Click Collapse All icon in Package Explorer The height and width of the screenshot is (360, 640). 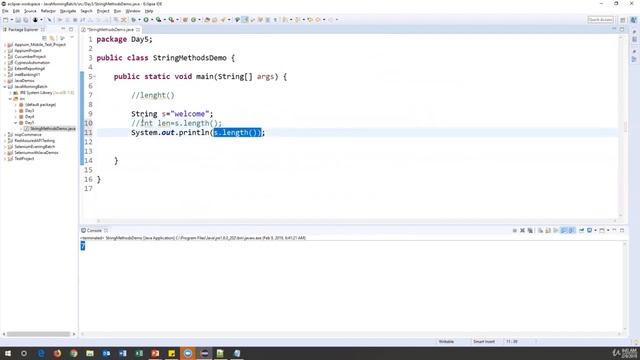[44, 38]
